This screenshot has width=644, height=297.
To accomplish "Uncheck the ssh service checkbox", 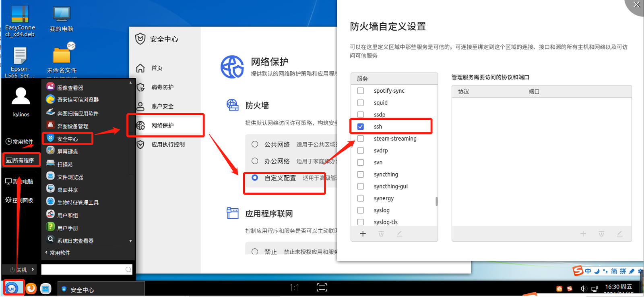I will 361,127.
